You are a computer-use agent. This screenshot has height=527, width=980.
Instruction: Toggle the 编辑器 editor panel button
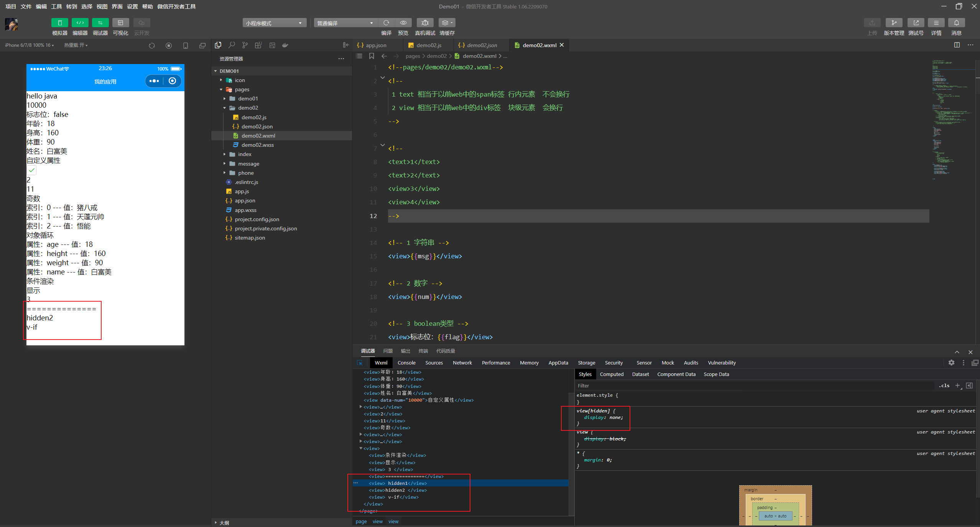tap(80, 23)
